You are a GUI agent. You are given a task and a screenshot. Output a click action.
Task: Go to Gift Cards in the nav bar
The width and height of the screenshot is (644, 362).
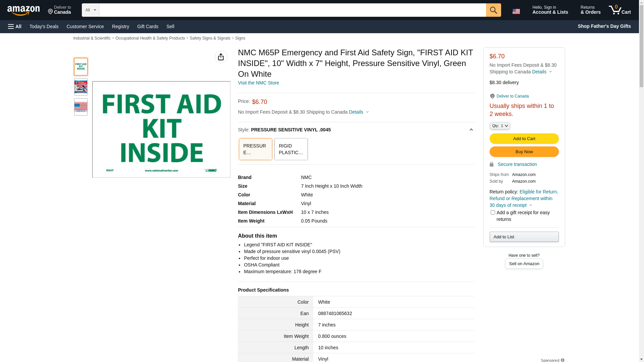click(x=148, y=26)
